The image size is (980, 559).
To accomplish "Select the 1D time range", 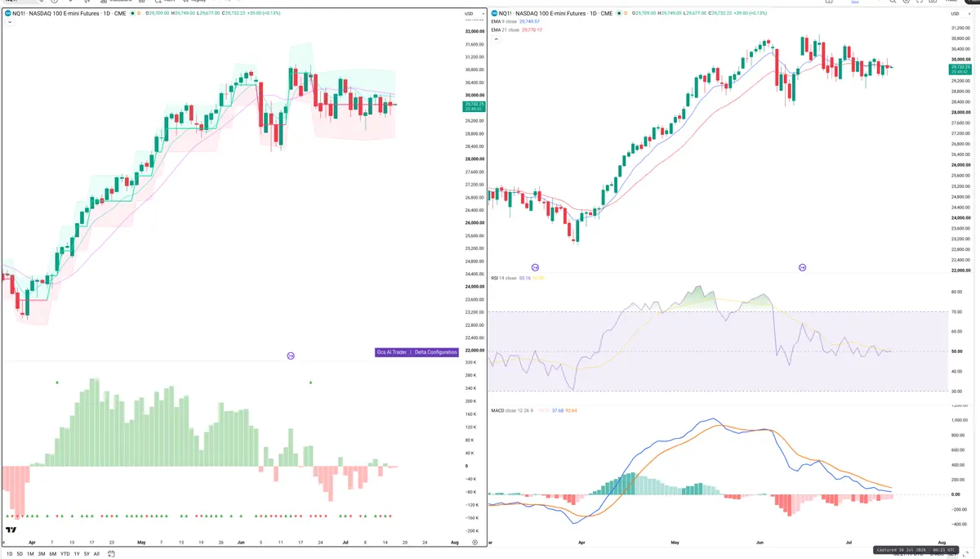I will coord(9,553).
